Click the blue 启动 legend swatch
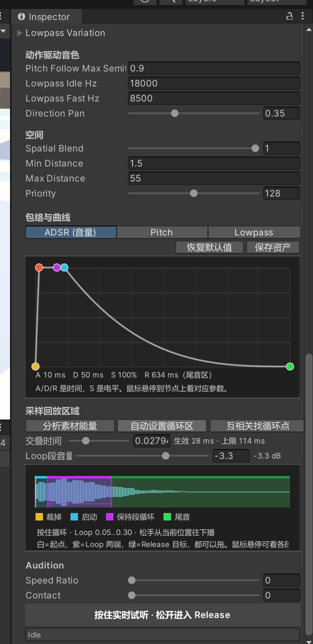313x644 pixels. (x=74, y=517)
